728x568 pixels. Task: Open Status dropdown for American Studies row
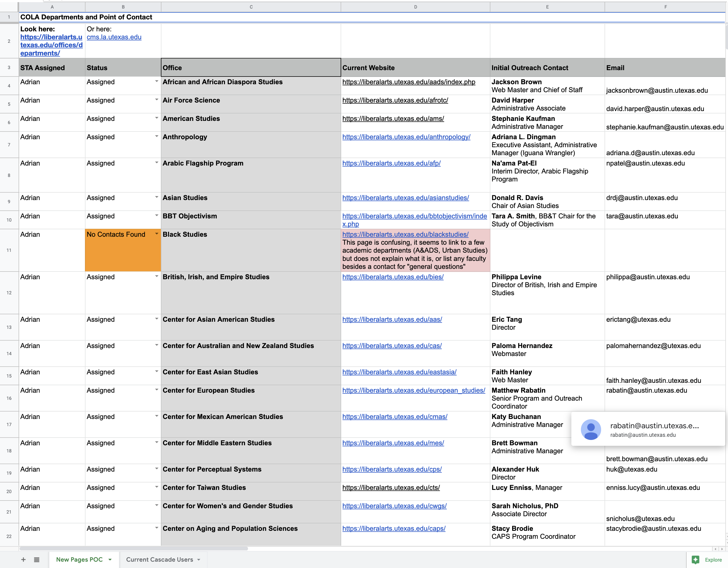(156, 118)
